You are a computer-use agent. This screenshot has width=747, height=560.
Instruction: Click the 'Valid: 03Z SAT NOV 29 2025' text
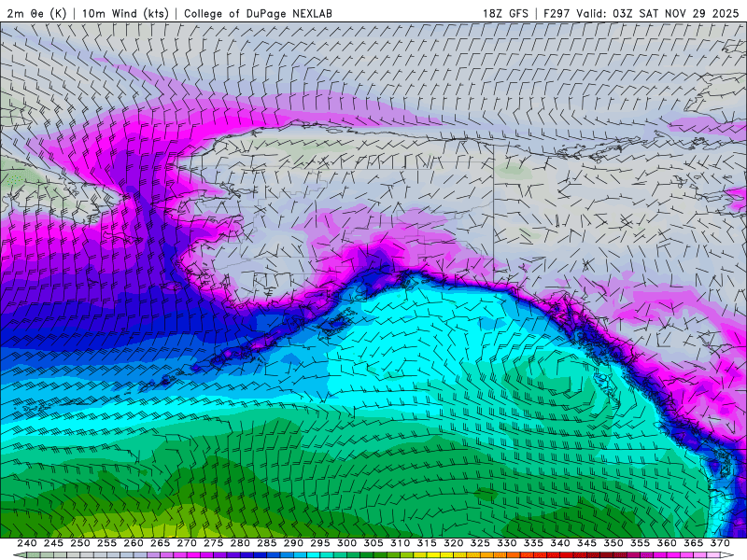658,13
